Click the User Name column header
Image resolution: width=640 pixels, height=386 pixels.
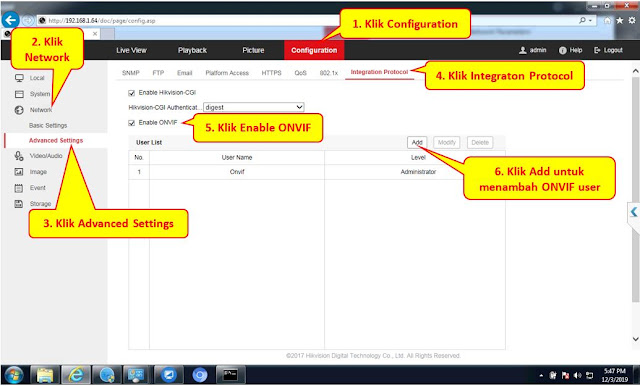(237, 158)
